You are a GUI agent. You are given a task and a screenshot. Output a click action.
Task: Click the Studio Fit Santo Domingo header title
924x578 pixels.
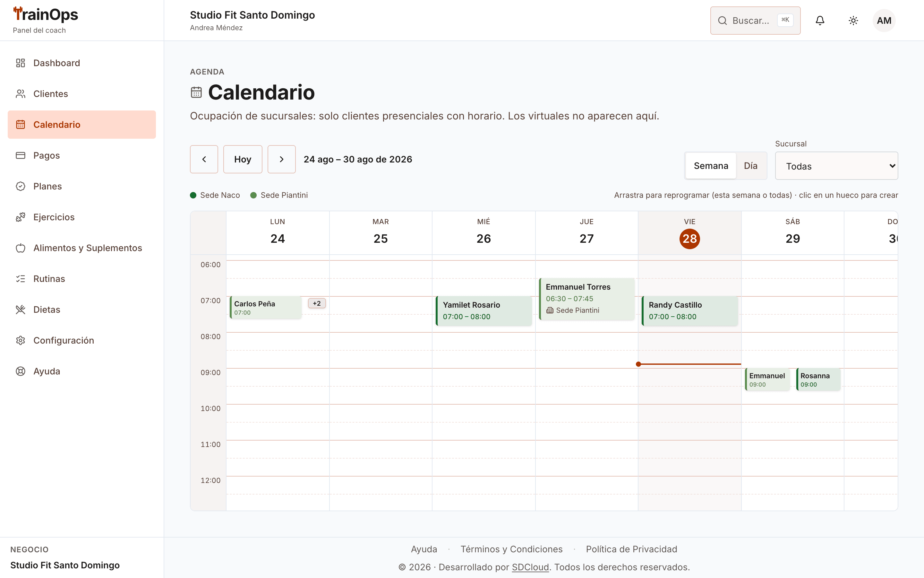(252, 15)
